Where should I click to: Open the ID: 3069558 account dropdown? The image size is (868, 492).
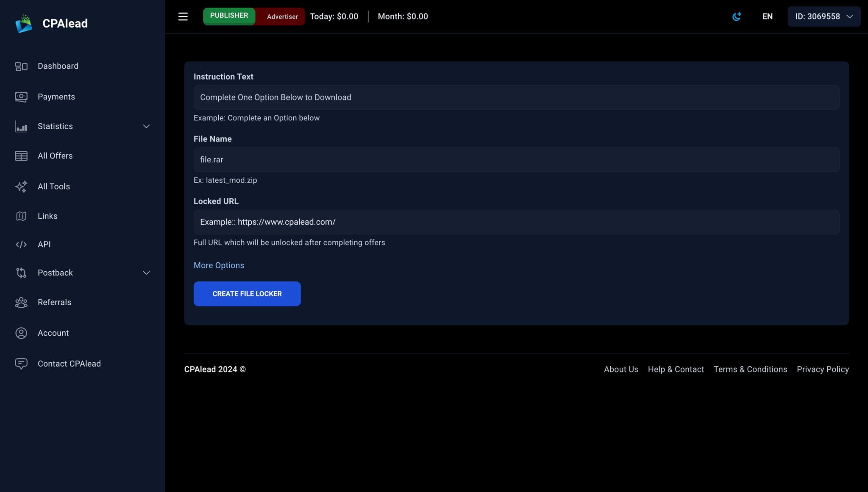tap(823, 17)
